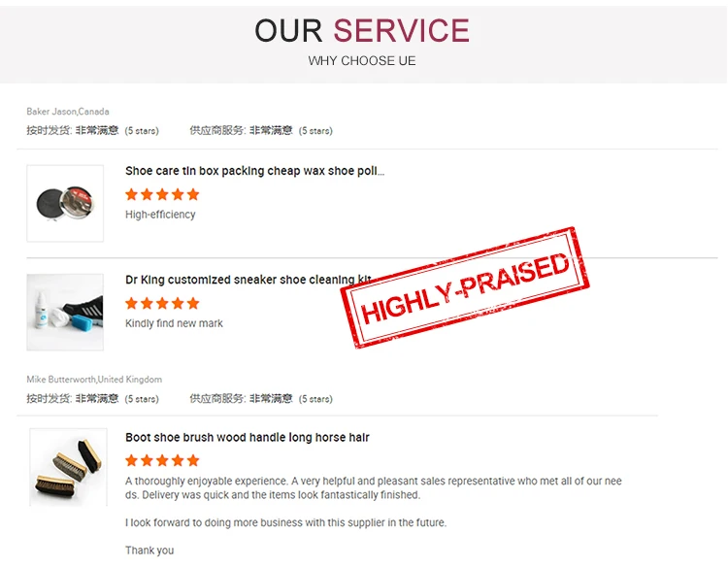
Task: Click the star rating under shoe polish
Action: pos(162,194)
